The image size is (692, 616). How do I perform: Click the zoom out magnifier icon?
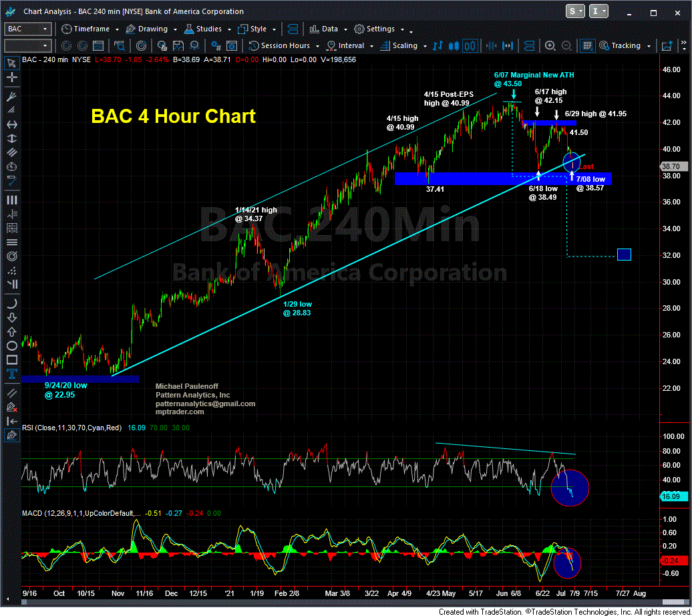pos(566,45)
